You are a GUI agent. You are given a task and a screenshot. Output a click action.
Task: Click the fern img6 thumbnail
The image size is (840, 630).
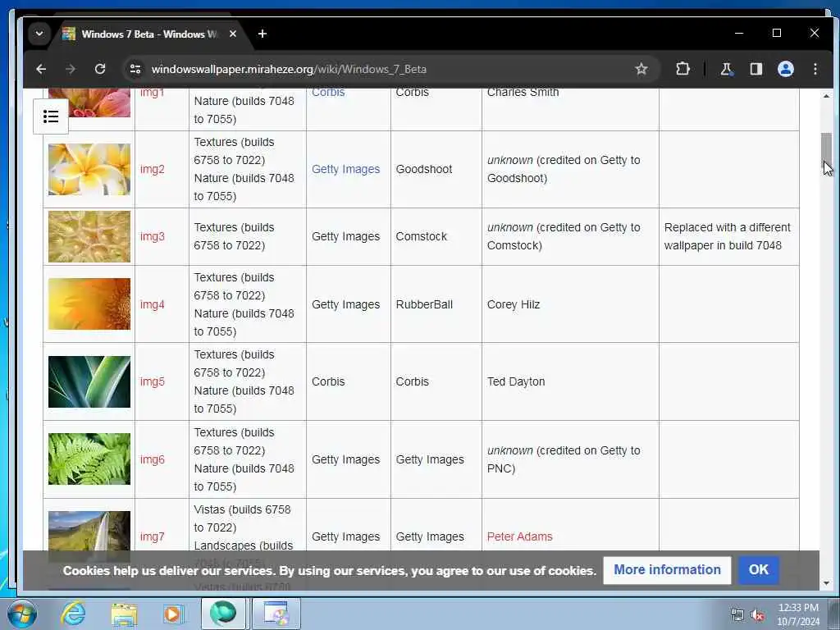89,459
